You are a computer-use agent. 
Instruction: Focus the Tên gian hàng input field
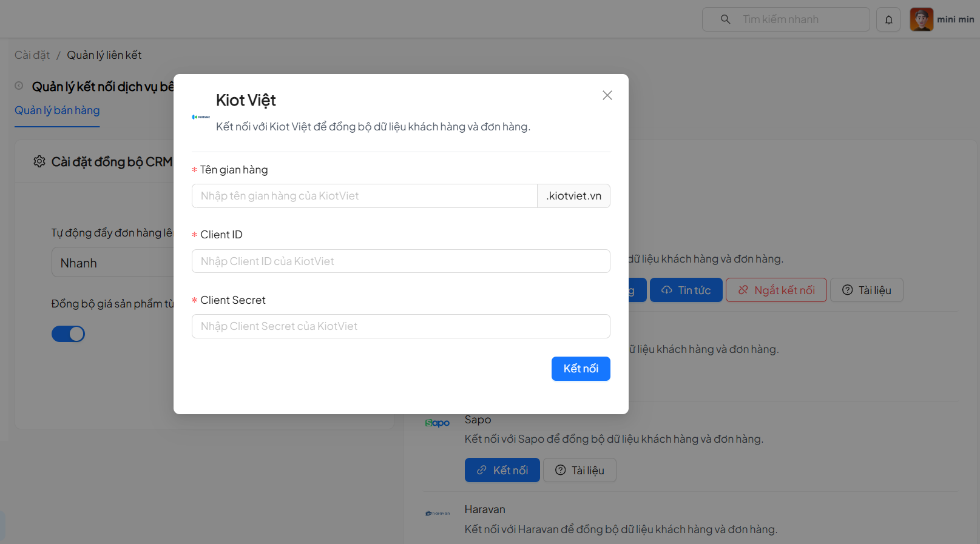coord(364,196)
